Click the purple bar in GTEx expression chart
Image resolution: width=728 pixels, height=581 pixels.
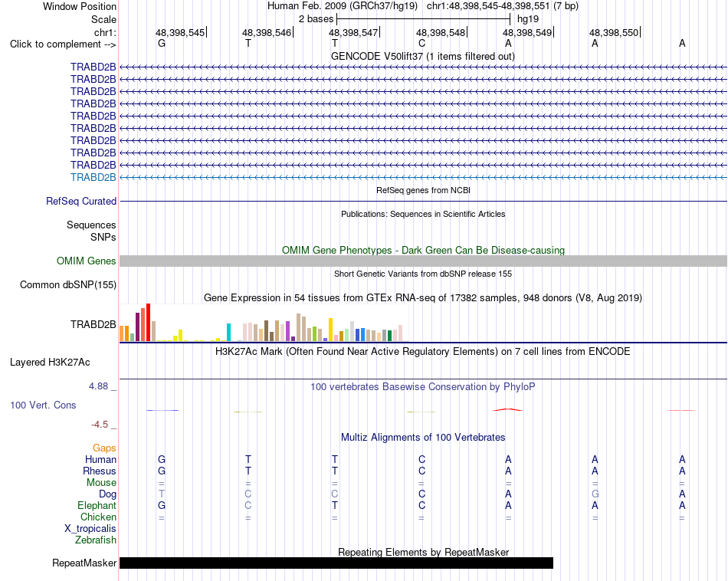tap(288, 331)
